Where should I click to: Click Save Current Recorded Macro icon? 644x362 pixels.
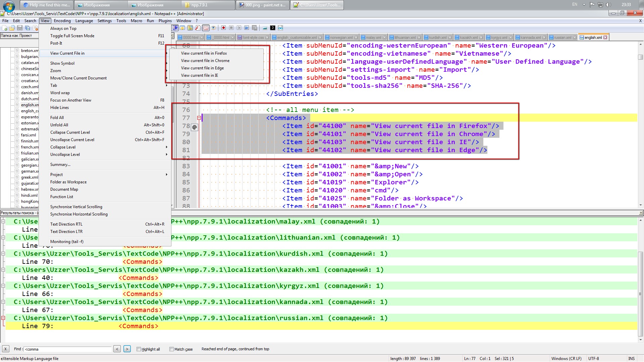[255, 28]
